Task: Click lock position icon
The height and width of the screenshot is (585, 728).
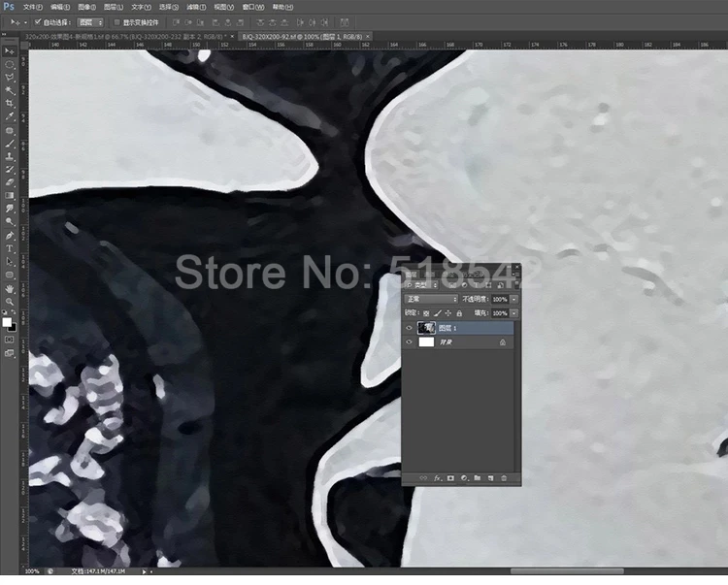Action: (448, 313)
